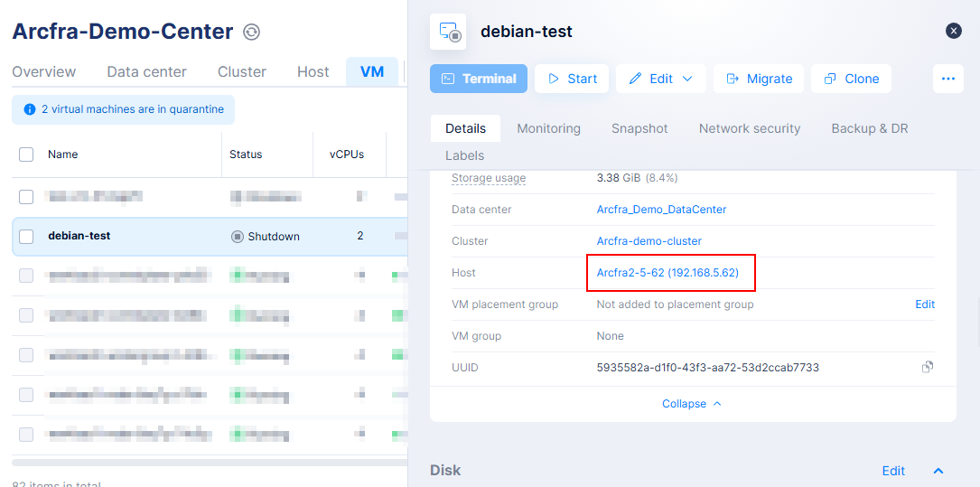Open the more actions ellipsis menu
Screen dimensions: 980x487
947,79
